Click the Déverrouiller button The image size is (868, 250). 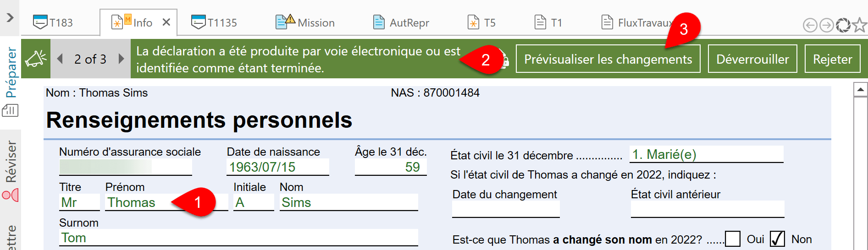tap(752, 59)
